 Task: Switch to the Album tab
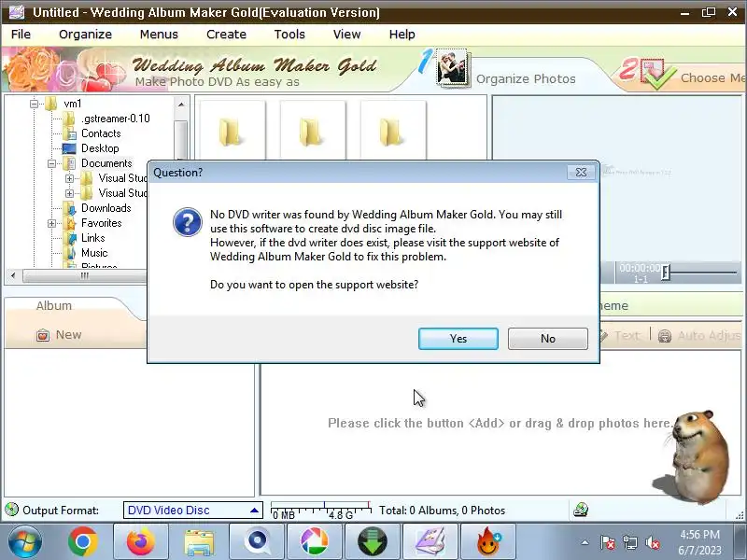click(x=54, y=305)
